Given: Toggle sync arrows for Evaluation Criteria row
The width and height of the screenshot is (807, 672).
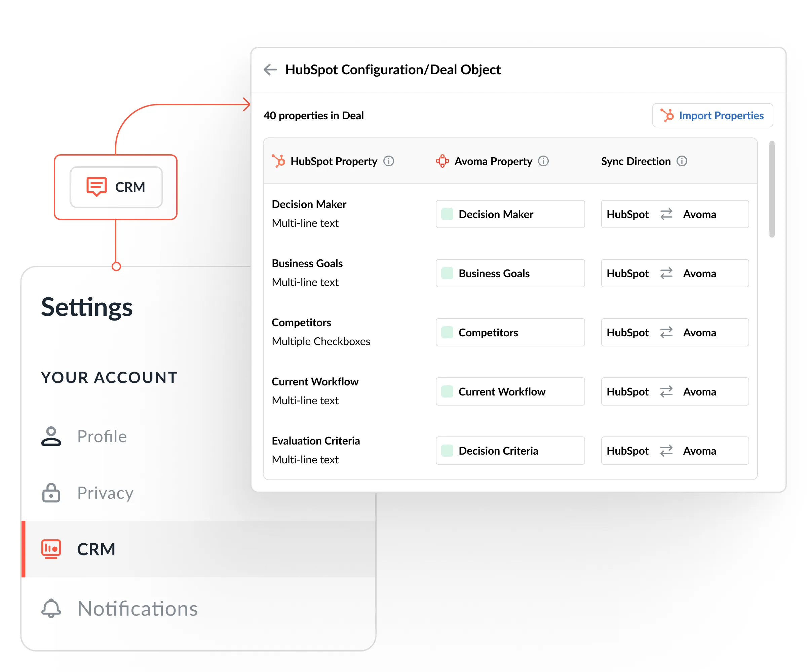Looking at the screenshot, I should click(666, 451).
